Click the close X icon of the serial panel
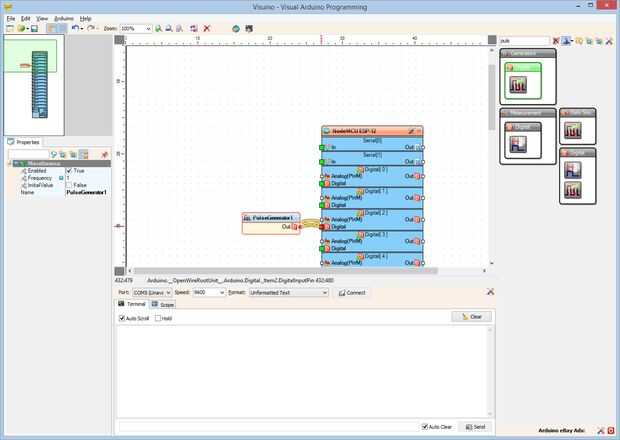Image resolution: width=620 pixels, height=440 pixels. [x=490, y=292]
